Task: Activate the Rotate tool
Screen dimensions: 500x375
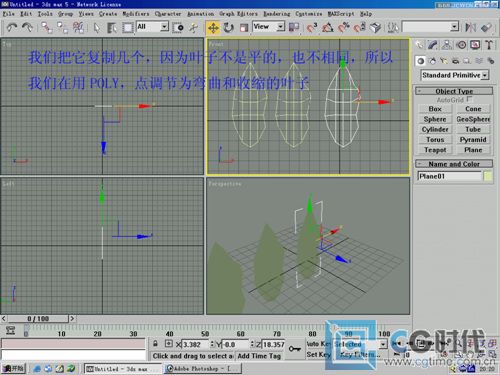Action: click(229, 27)
